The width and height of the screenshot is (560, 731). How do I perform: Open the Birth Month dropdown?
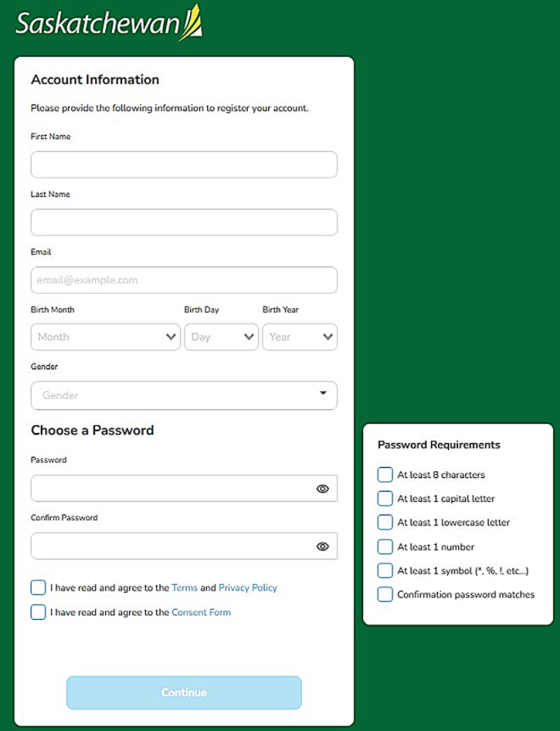pyautogui.click(x=105, y=337)
